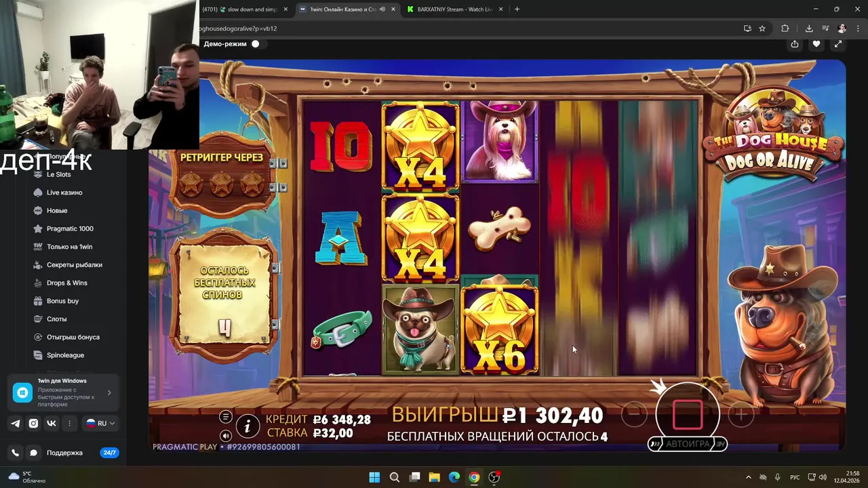Click the install app icon in address bar
Viewport: 868px width, 488px height.
(747, 28)
